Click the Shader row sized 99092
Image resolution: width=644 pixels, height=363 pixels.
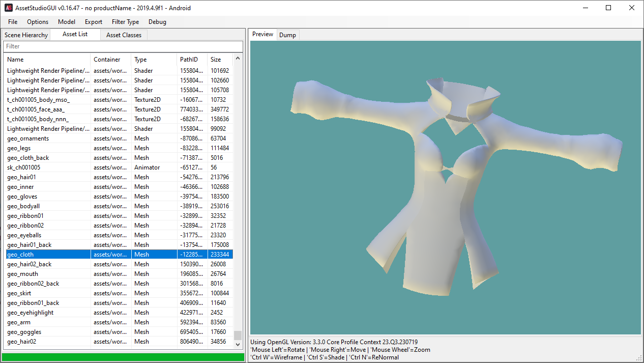[119, 129]
